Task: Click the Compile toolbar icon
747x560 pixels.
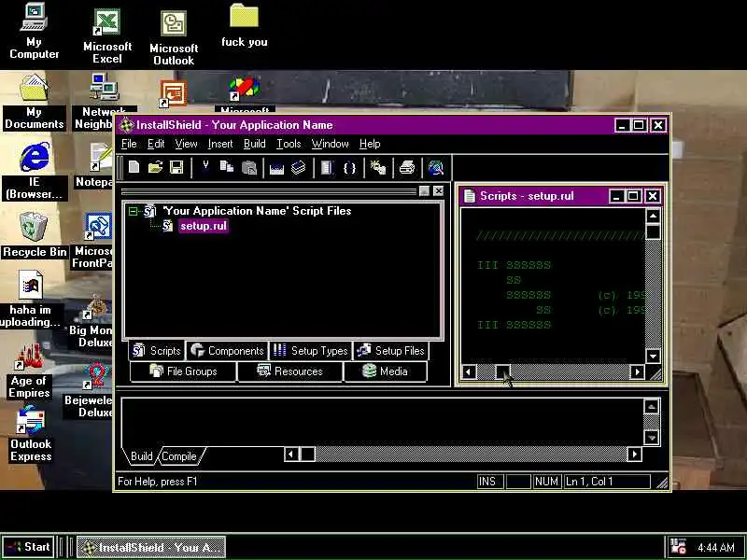Action: click(276, 168)
